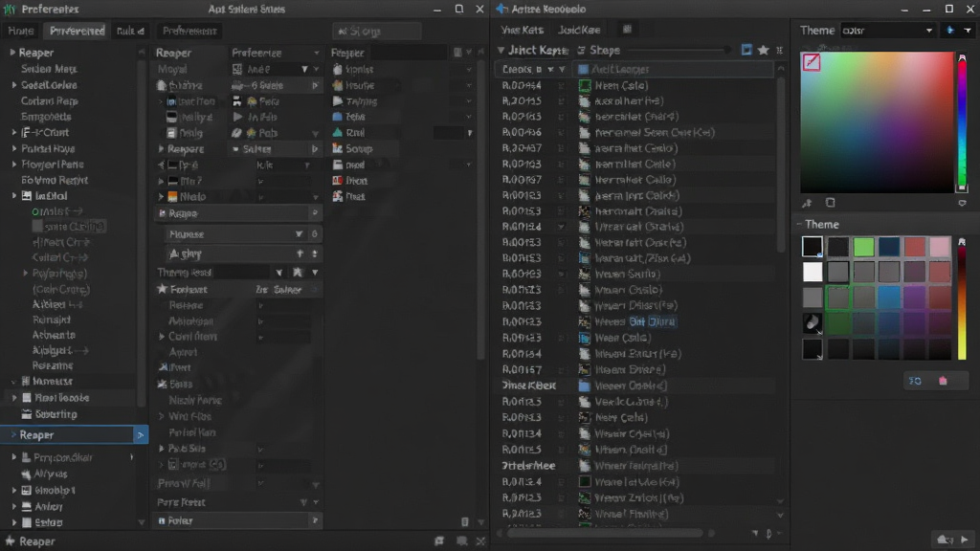
Task: Collapse the Junct Kapse section triangle
Action: [501, 50]
